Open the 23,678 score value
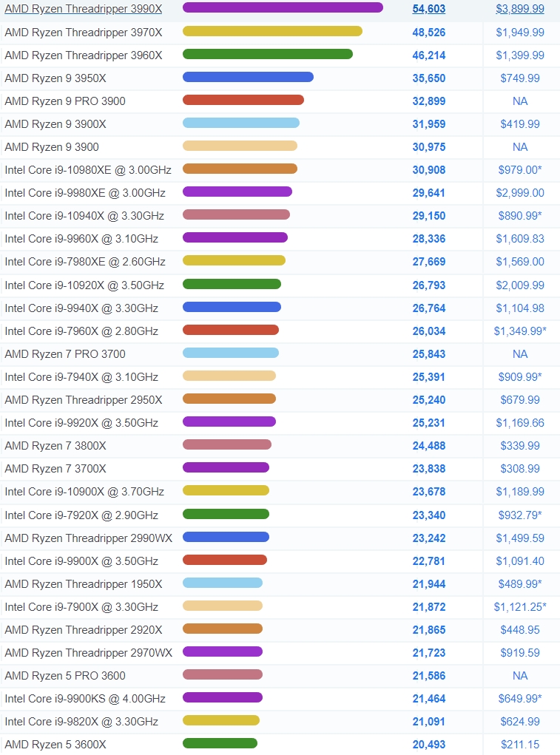This screenshot has width=560, height=755. 428,492
